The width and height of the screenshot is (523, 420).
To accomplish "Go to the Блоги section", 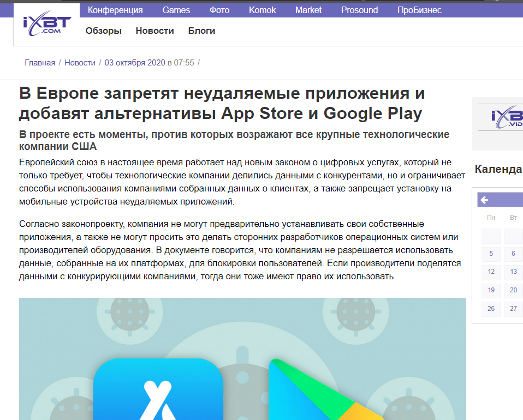I will (201, 31).
